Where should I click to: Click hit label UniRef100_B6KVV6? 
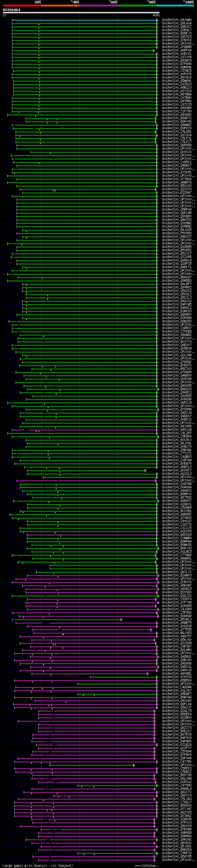point(176,122)
